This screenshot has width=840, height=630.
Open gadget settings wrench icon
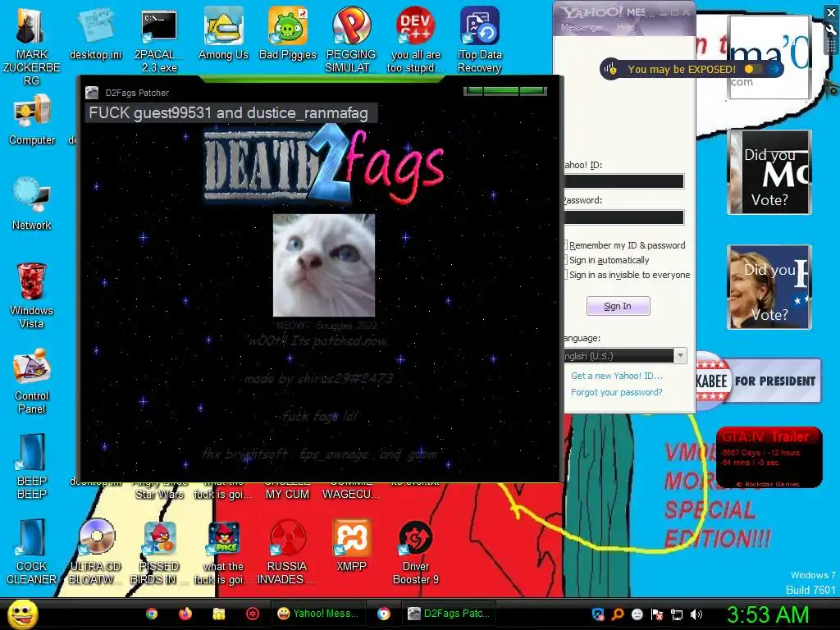(x=832, y=30)
